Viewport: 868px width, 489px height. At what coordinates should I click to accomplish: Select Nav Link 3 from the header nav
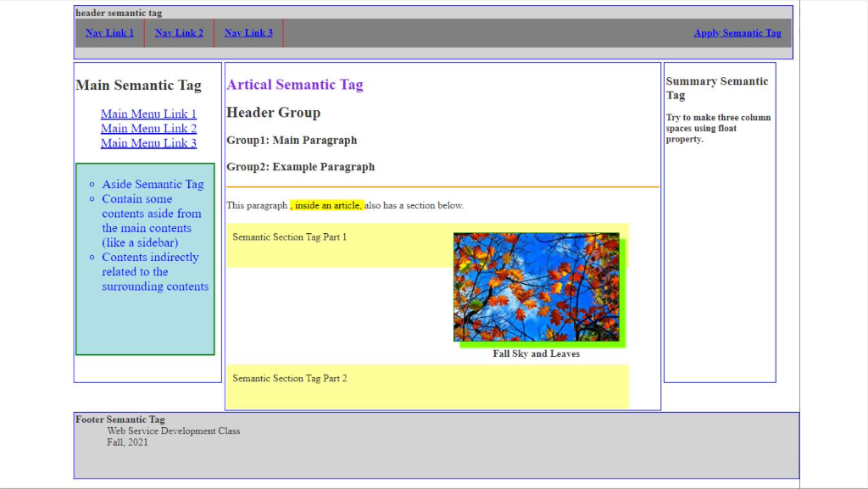point(248,33)
